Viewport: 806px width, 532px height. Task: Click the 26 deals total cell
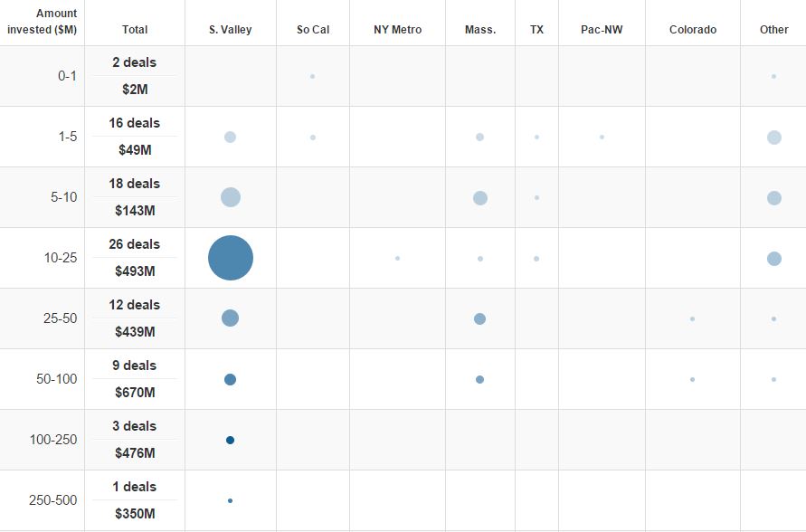click(135, 244)
